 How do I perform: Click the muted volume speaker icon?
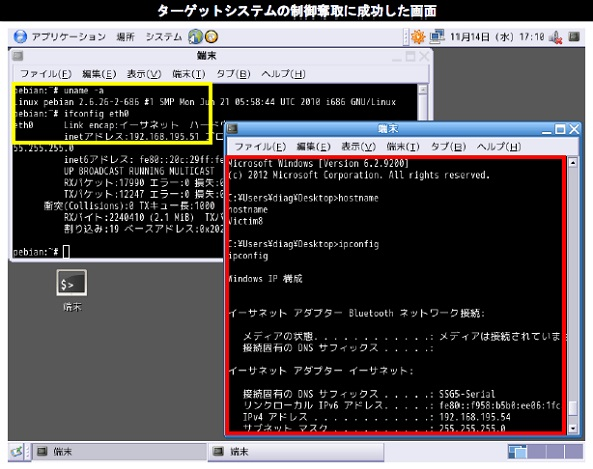coord(556,37)
